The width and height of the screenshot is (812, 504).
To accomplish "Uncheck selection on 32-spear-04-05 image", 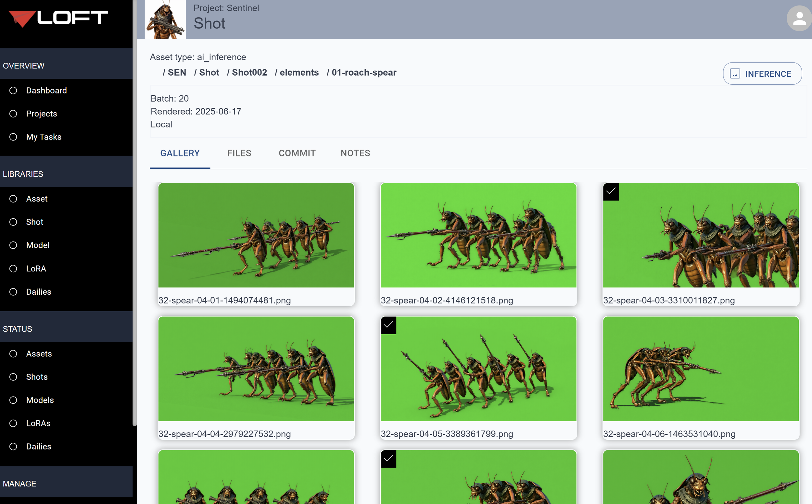I will tap(388, 325).
